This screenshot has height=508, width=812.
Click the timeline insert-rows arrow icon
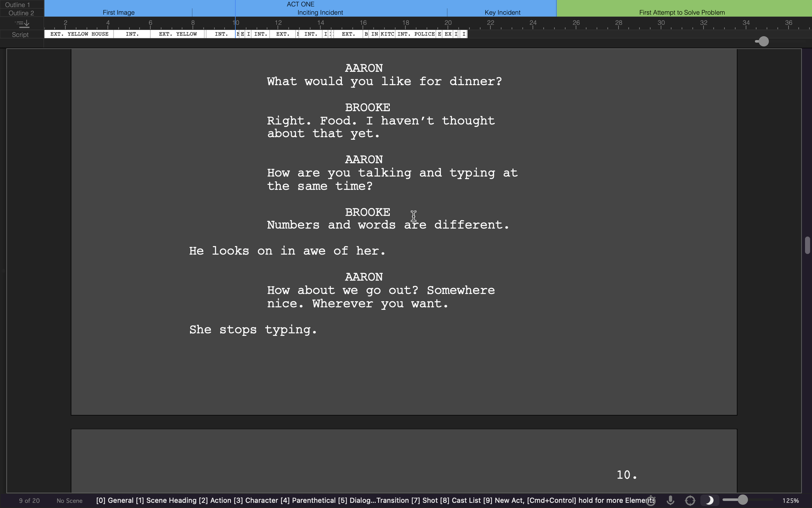(22, 23)
